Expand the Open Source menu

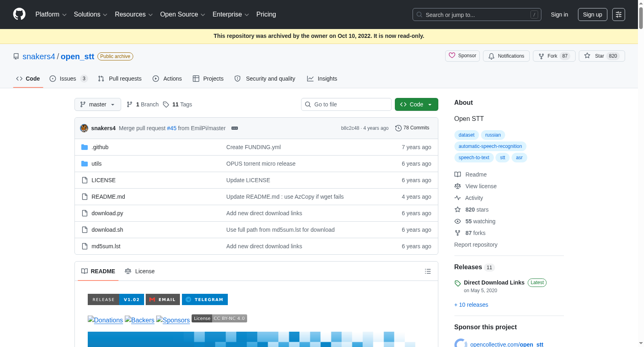183,15
